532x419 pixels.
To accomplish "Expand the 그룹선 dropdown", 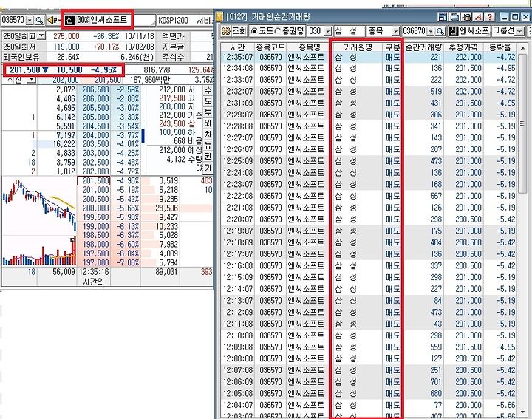I will 520,32.
